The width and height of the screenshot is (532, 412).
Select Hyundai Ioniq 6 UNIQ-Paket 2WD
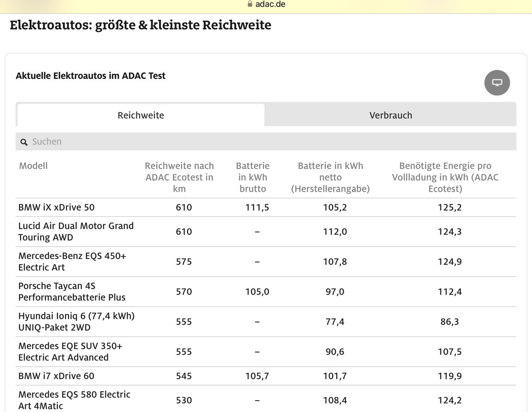[76, 321]
